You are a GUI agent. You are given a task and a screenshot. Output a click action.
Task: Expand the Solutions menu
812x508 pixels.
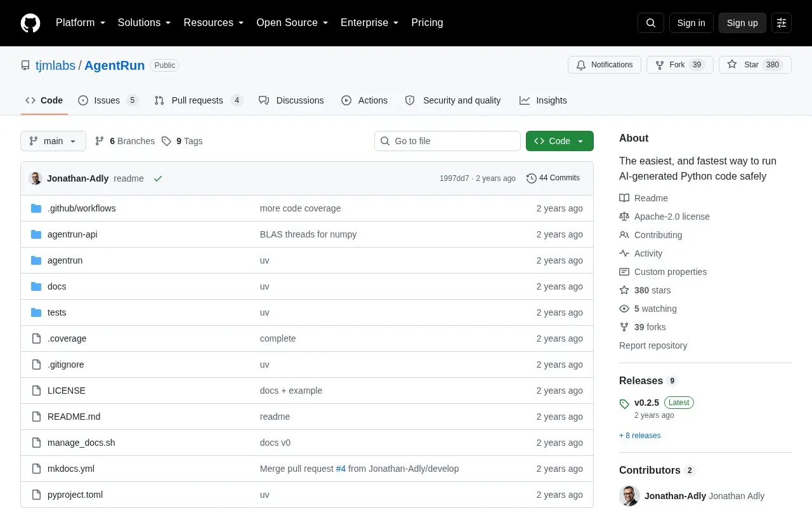click(x=145, y=23)
